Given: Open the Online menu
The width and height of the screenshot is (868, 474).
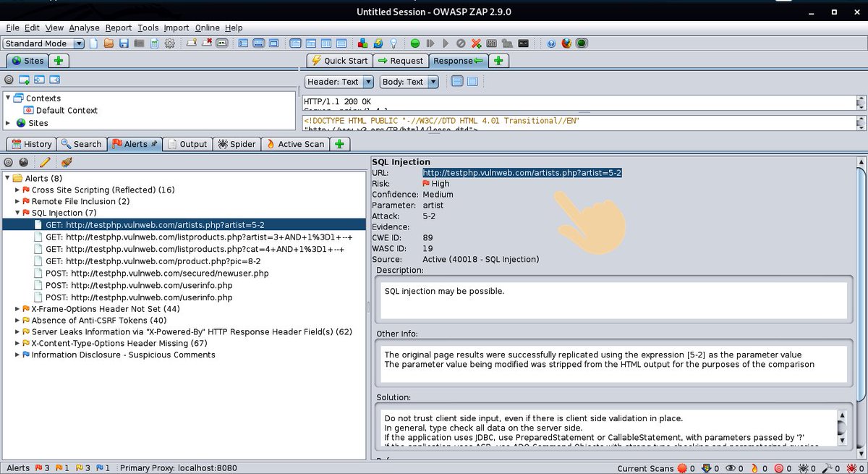Looking at the screenshot, I should click(207, 27).
